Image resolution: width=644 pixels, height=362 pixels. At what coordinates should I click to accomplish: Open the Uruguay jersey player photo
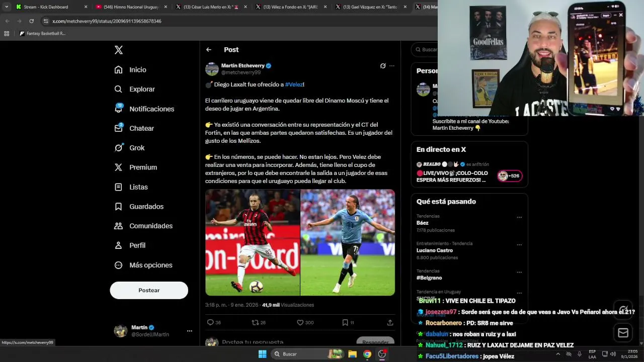pos(348,242)
